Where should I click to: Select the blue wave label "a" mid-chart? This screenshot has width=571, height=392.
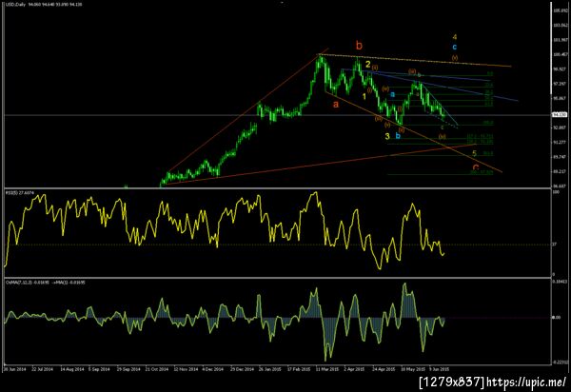coord(392,94)
